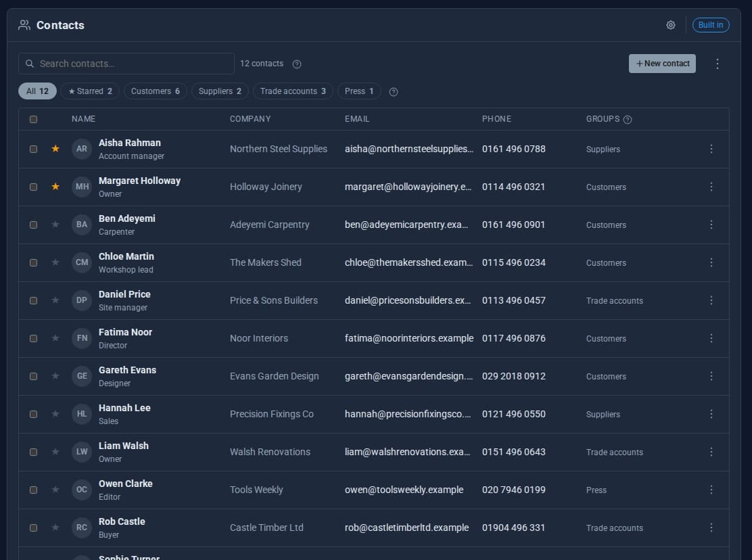Tick Liam Walsh's checkbox
The image size is (752, 560).
pyautogui.click(x=34, y=452)
